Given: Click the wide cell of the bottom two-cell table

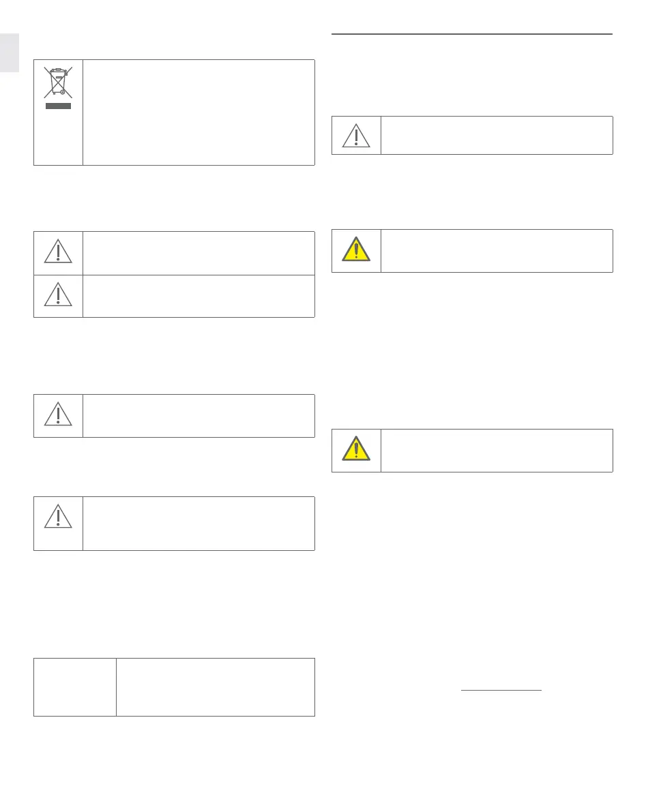Looking at the screenshot, I should click(215, 687).
